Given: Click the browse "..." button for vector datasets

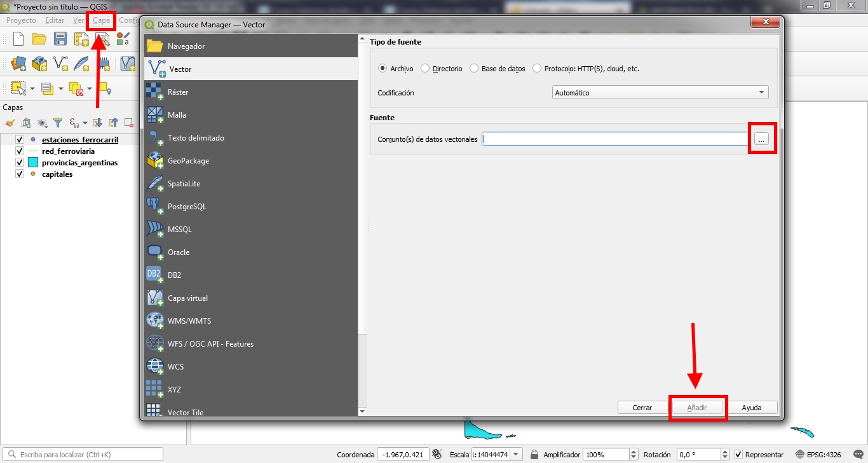Looking at the screenshot, I should click(763, 139).
